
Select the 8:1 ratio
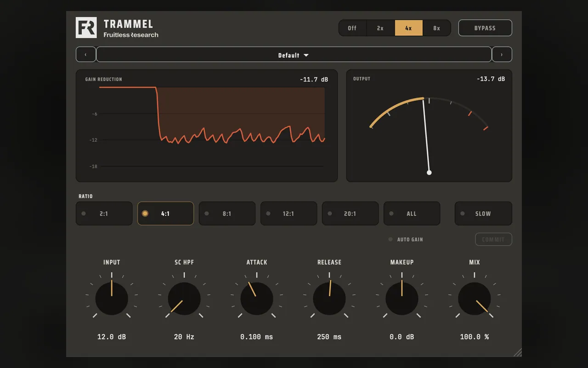click(227, 213)
